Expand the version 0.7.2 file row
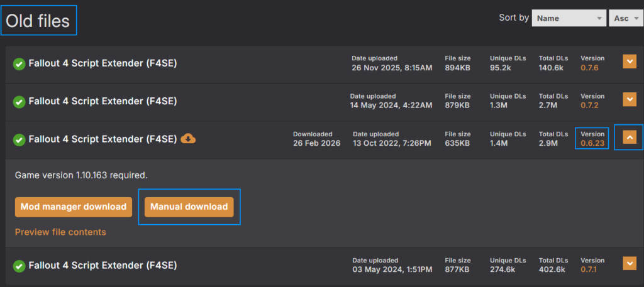The width and height of the screenshot is (644, 287). pos(630,99)
